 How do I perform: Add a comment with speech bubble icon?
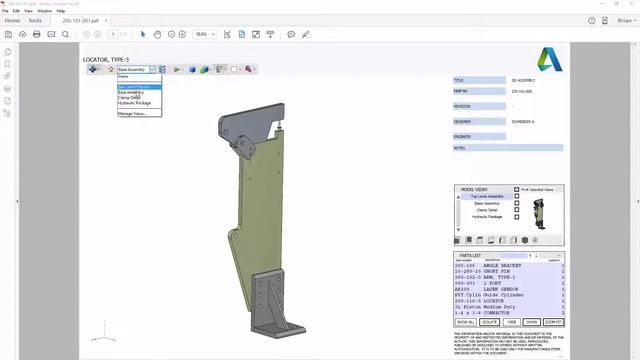click(x=291, y=35)
